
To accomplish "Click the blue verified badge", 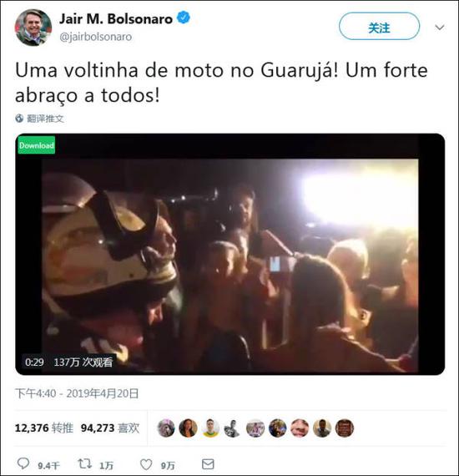I will click(184, 18).
